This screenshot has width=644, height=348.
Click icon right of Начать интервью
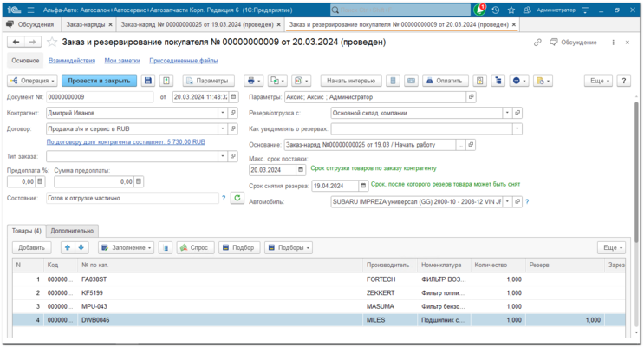[x=393, y=81]
